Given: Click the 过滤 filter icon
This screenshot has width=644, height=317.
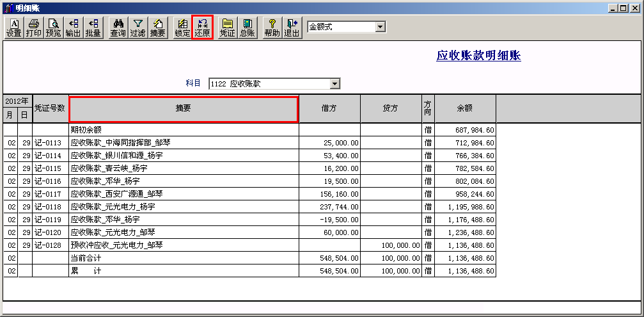Looking at the screenshot, I should [138, 28].
